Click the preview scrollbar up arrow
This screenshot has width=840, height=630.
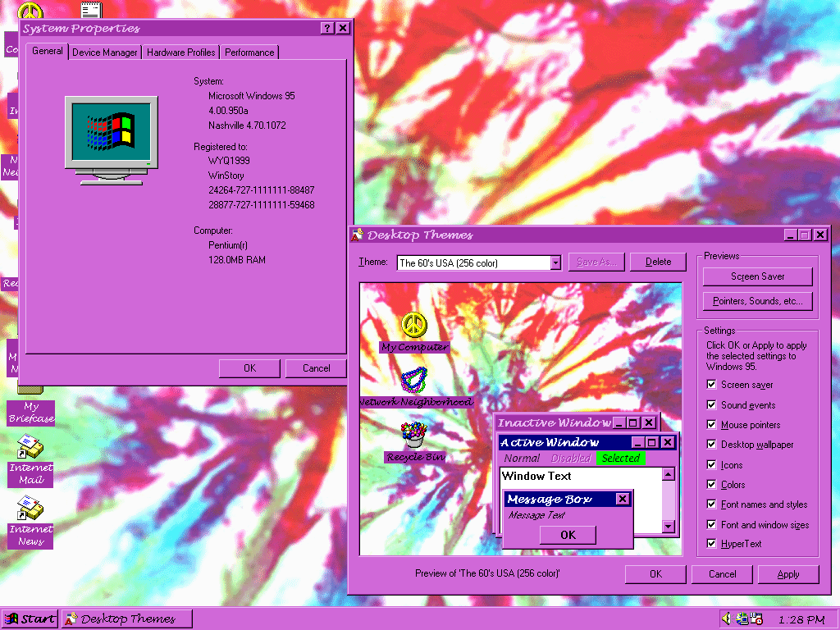(668, 474)
